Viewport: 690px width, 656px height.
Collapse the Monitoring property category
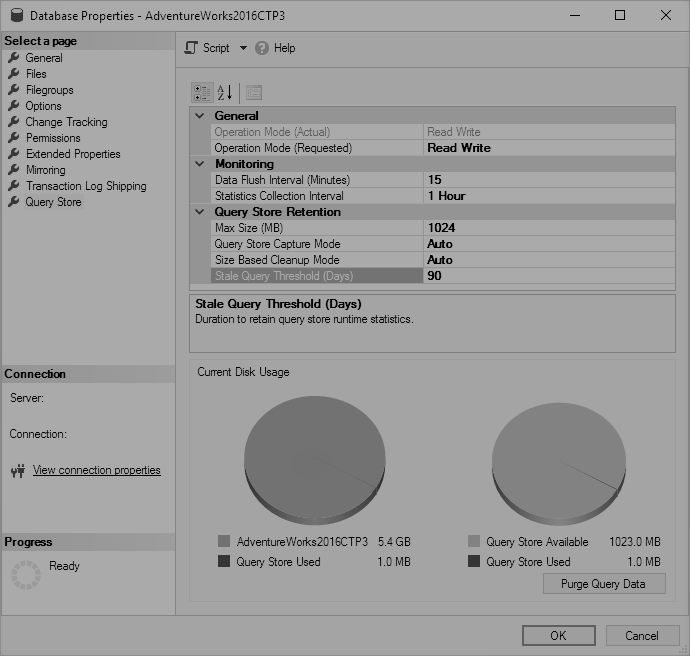[200, 164]
